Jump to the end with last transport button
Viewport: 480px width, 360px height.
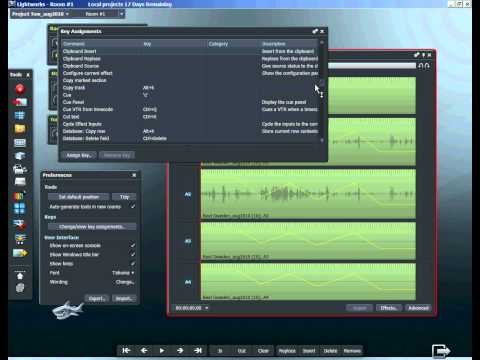tap(198, 351)
